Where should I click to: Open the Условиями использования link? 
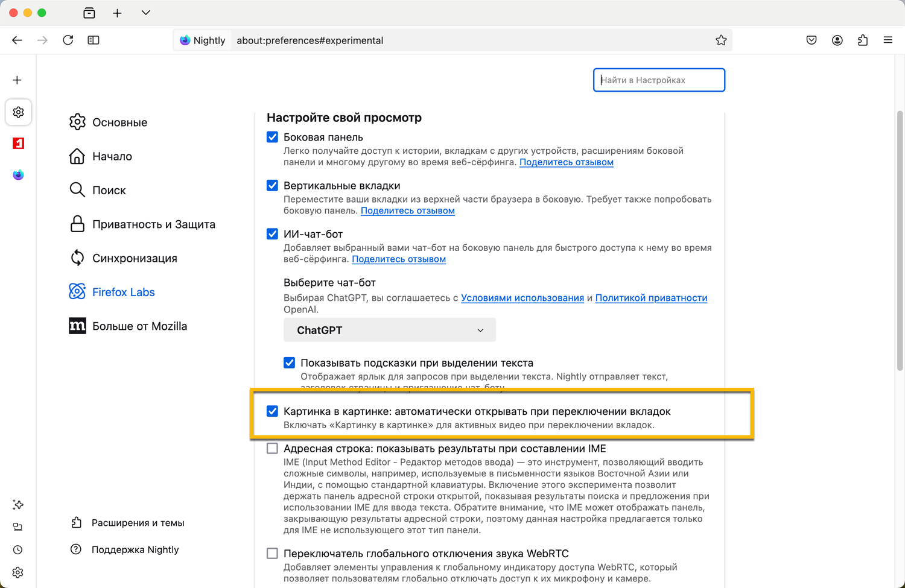tap(522, 298)
